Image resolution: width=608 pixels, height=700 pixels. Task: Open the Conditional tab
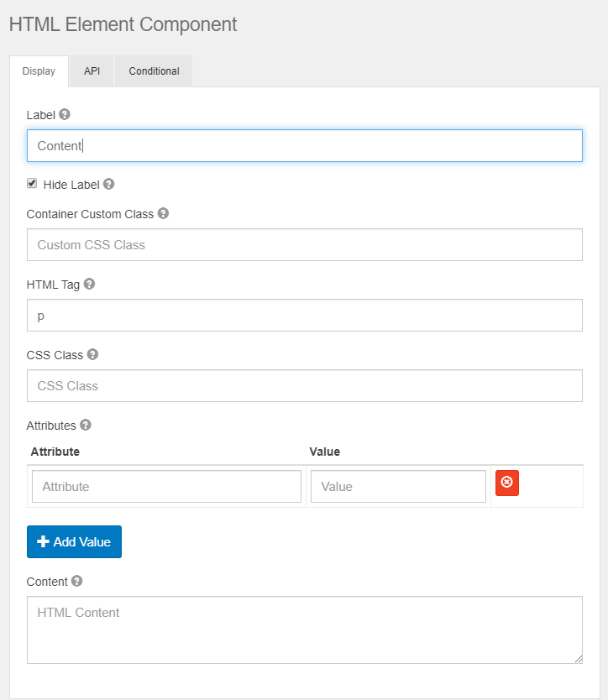click(x=153, y=71)
